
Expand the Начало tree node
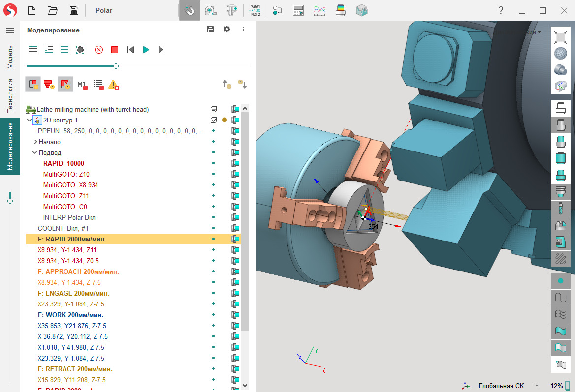coord(35,142)
